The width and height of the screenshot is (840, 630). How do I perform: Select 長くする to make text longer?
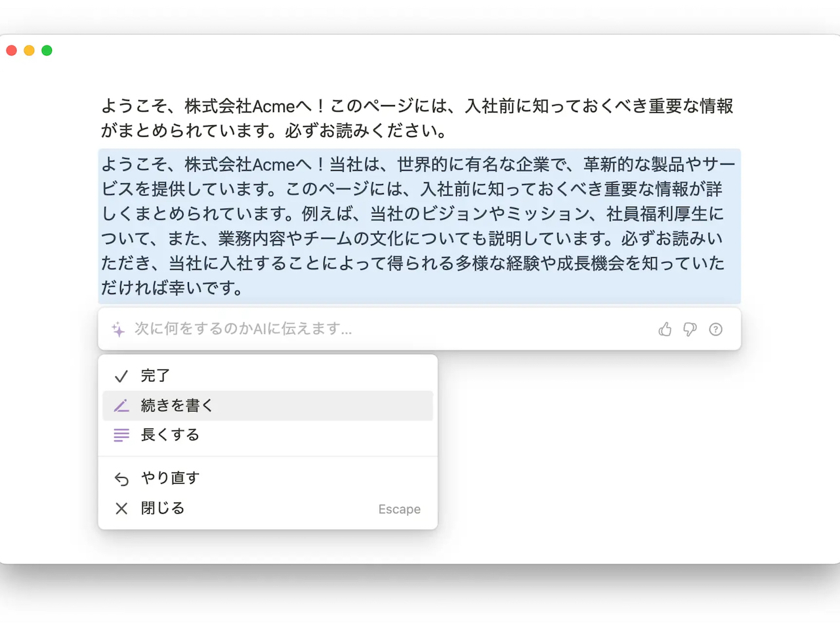click(x=268, y=435)
